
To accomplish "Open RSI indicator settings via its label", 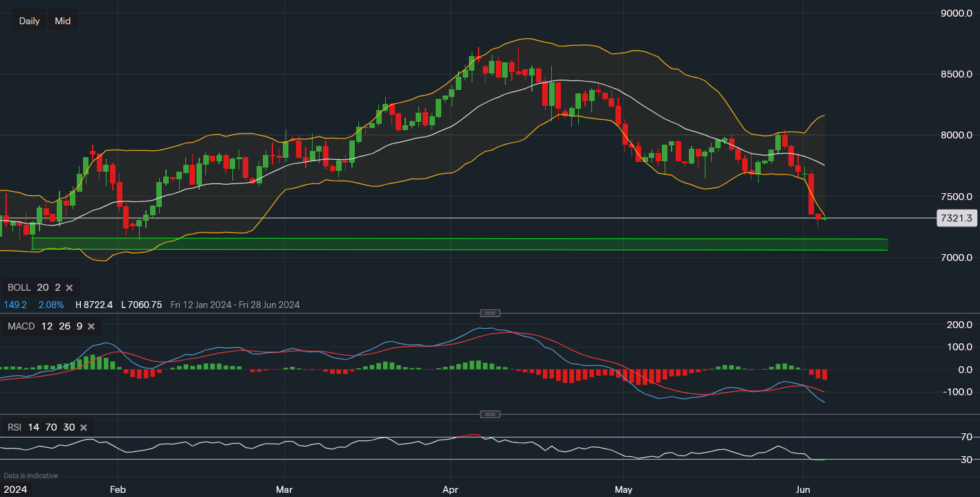I will [15, 428].
